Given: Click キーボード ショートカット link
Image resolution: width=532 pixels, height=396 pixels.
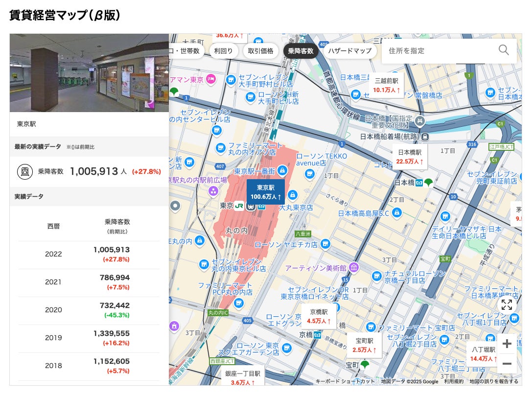Looking at the screenshot, I should pyautogui.click(x=345, y=381).
